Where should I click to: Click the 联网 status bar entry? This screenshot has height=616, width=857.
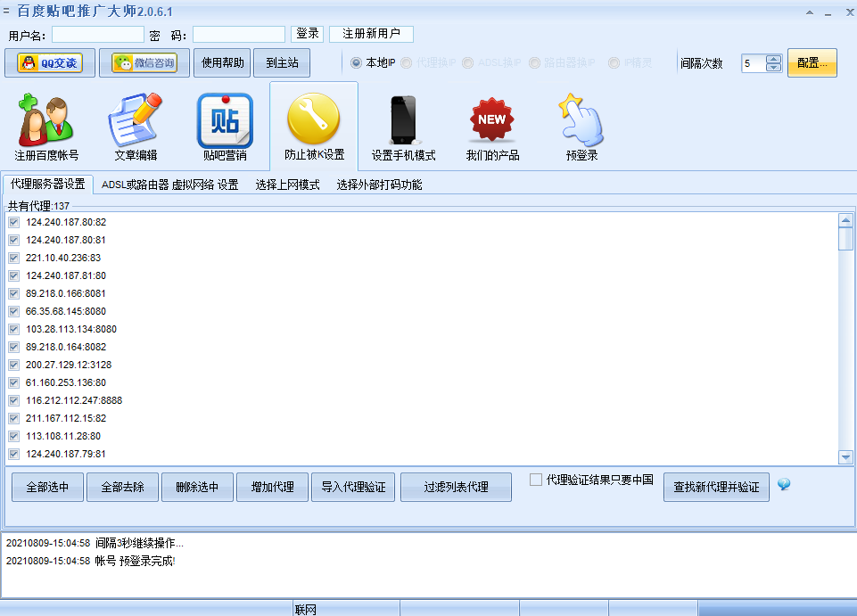point(306,610)
